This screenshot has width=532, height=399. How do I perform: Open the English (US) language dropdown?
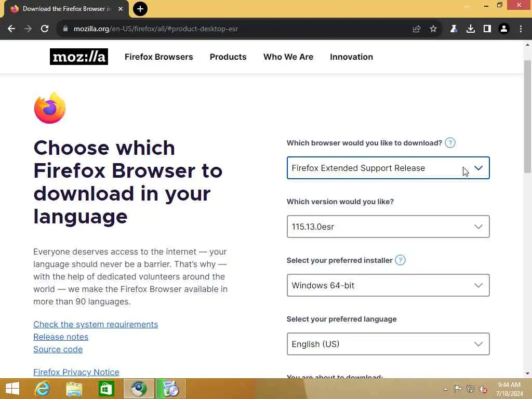[388, 344]
